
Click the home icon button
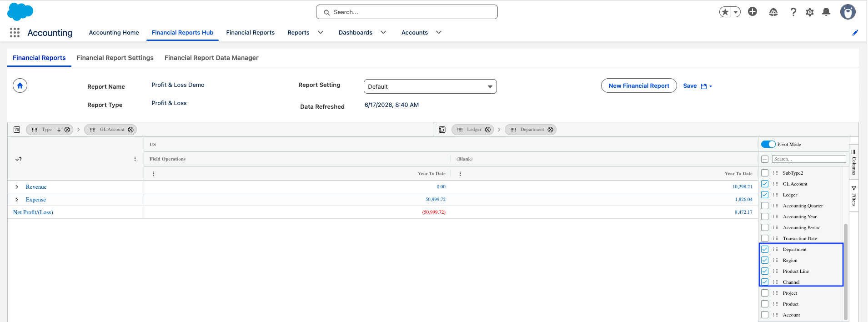point(20,86)
